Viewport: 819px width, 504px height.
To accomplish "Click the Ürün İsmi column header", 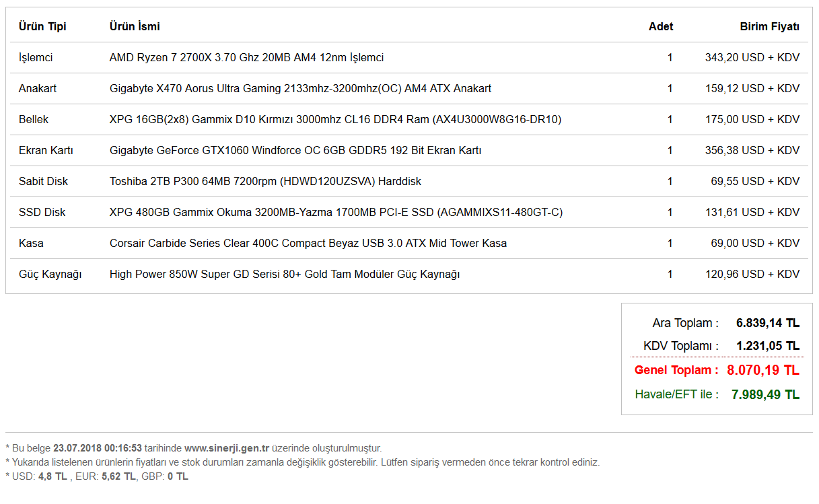I will pos(135,27).
